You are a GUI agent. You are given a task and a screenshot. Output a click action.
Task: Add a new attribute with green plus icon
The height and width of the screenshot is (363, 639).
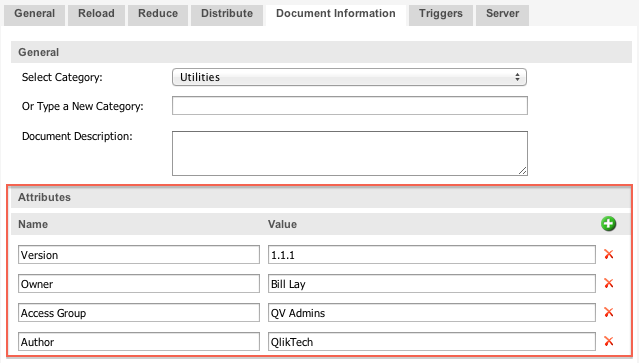point(608,224)
